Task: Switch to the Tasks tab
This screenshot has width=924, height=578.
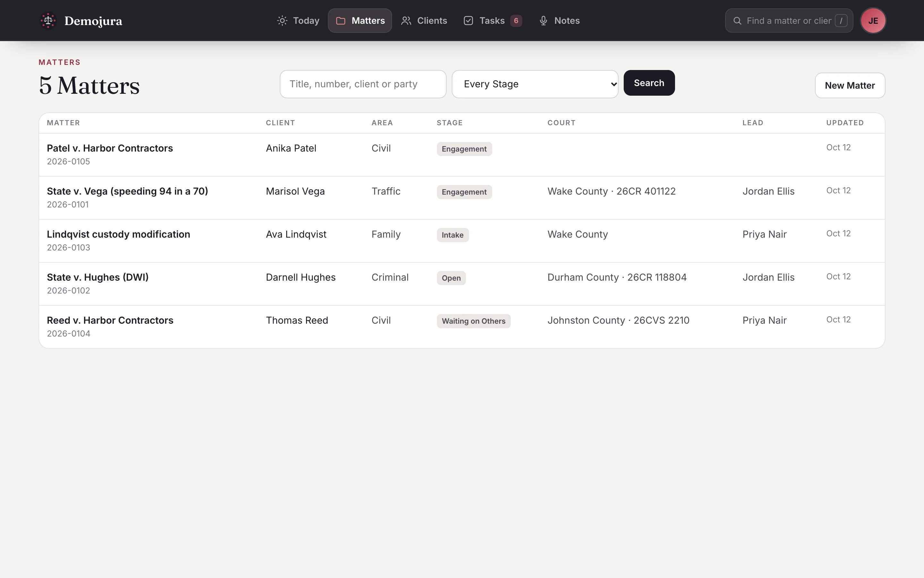Action: 492,21
